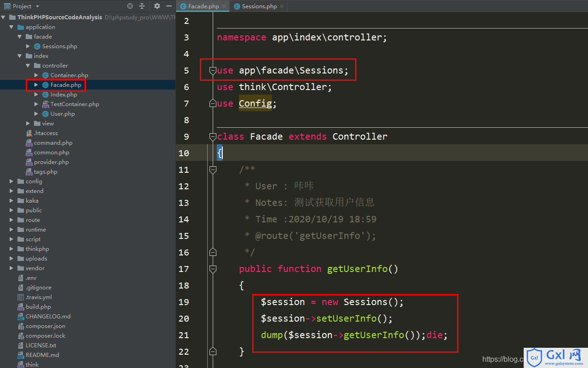Click the Index.php class icon
Image resolution: width=588 pixels, height=368 pixels.
point(45,95)
